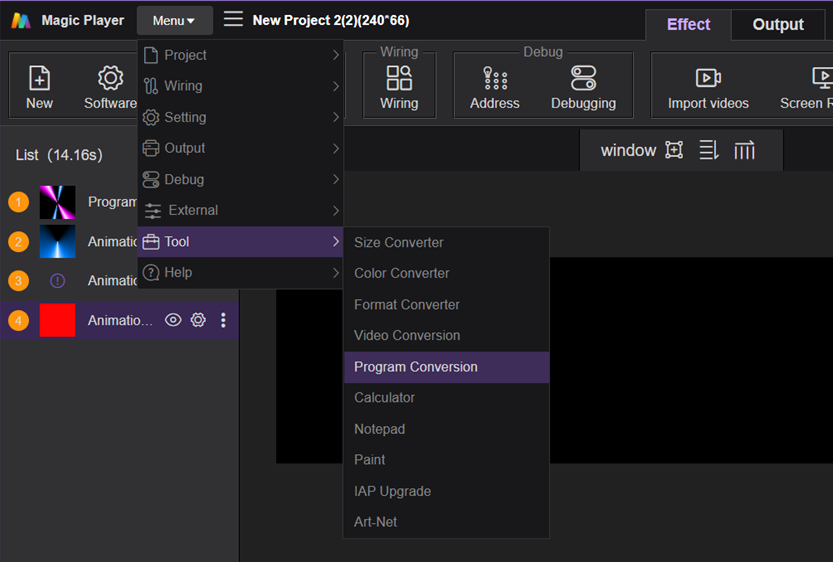833x562 pixels.
Task: Click orange number badge 2
Action: pyautogui.click(x=19, y=242)
